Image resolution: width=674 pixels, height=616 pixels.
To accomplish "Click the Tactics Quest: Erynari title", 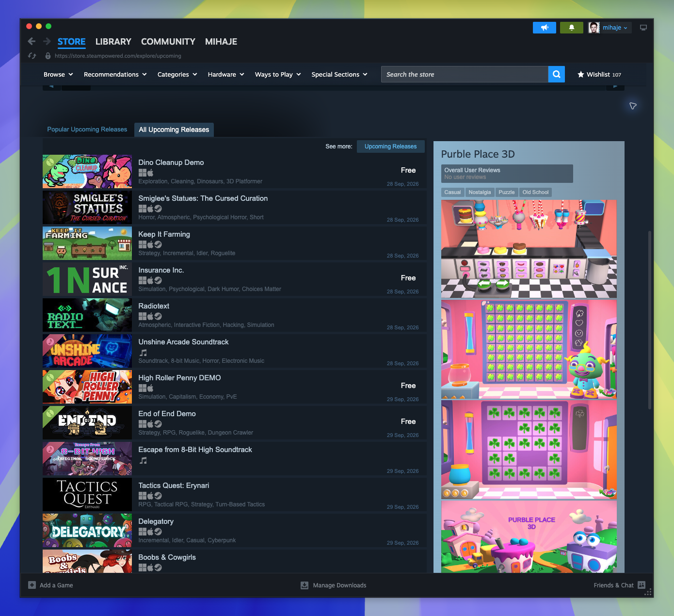I will 174,486.
